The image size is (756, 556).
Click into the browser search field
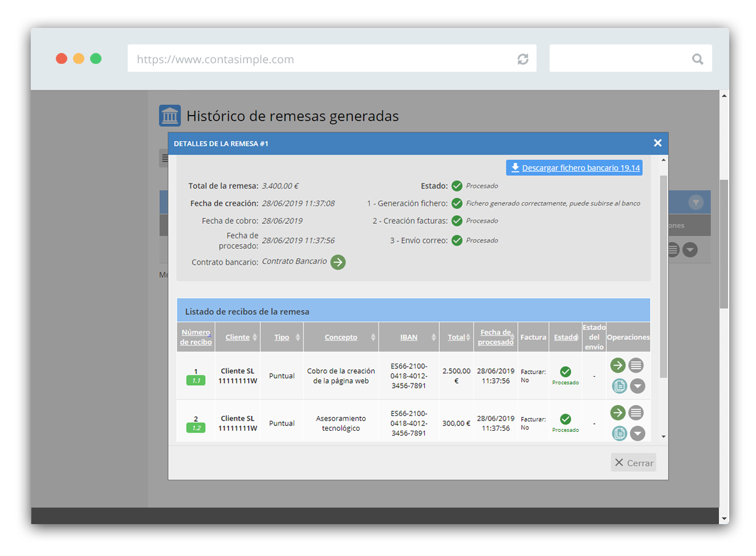tap(631, 58)
